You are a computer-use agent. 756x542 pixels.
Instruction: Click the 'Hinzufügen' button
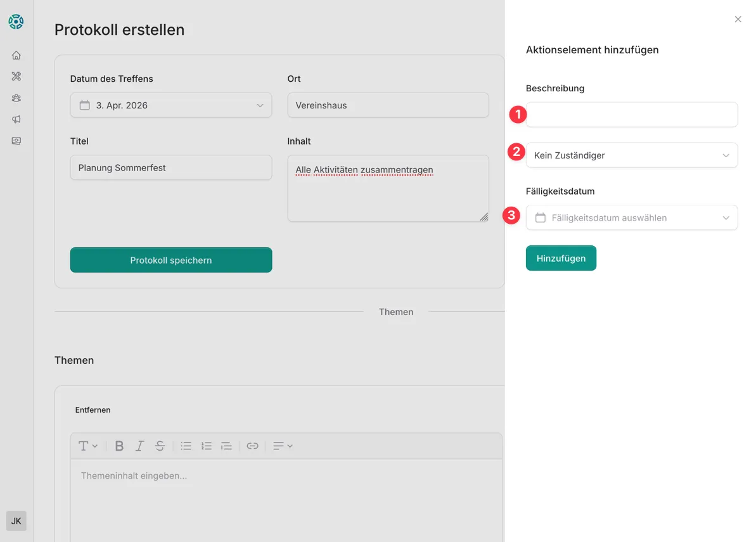(x=561, y=258)
